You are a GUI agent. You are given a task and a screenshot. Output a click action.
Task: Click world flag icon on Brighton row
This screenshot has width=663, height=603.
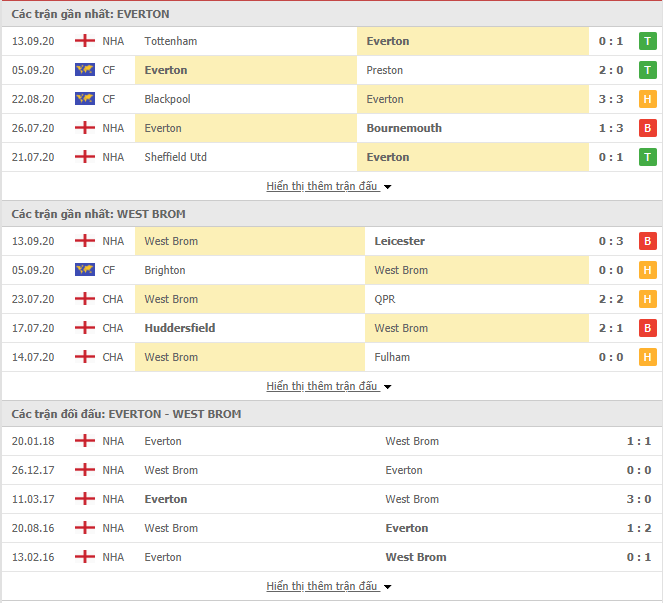85,270
